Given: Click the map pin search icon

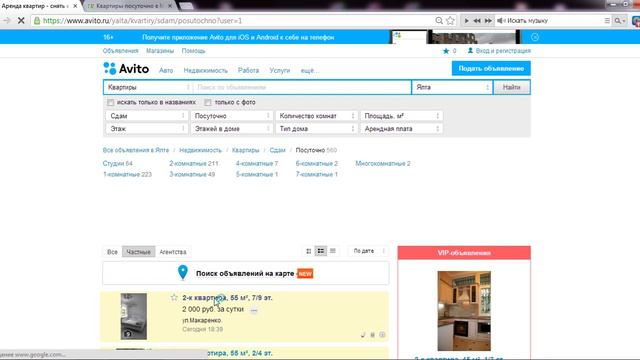Looking at the screenshot, I should point(183,272).
